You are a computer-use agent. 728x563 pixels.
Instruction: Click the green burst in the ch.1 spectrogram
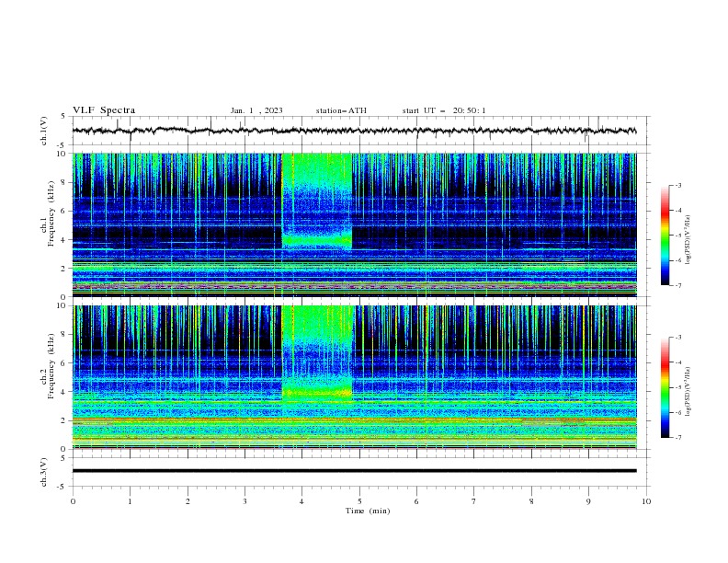316,201
